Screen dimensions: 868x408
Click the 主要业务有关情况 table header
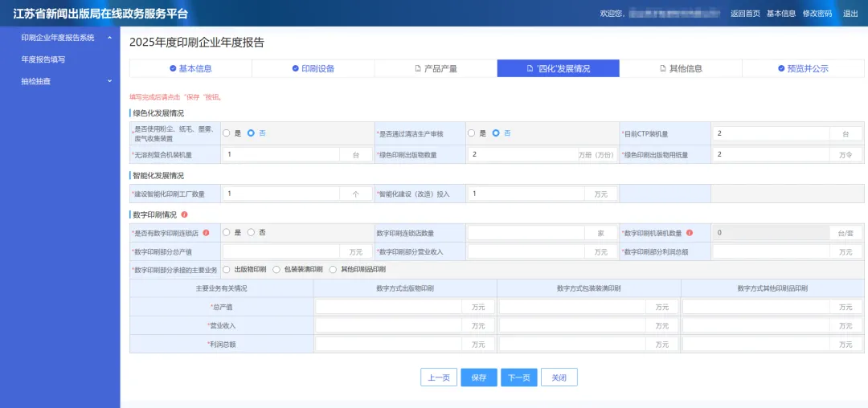point(222,288)
